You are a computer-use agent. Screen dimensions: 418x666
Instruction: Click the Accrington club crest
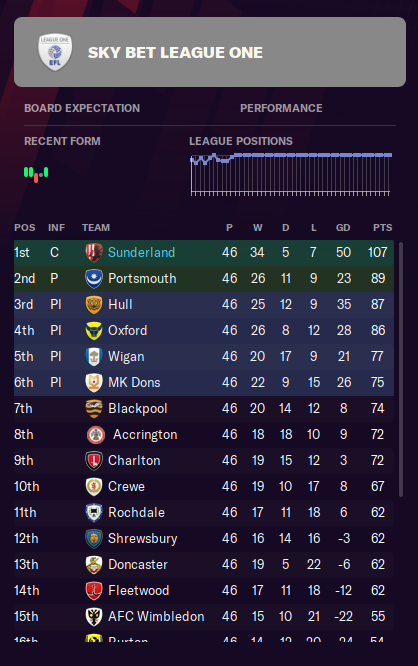(96, 435)
